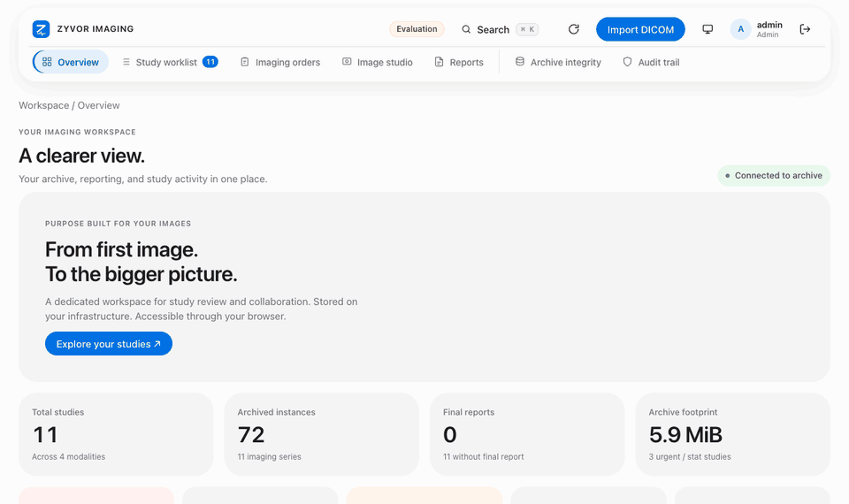849x504 pixels.
Task: Select the Archive footprint card
Action: [732, 434]
